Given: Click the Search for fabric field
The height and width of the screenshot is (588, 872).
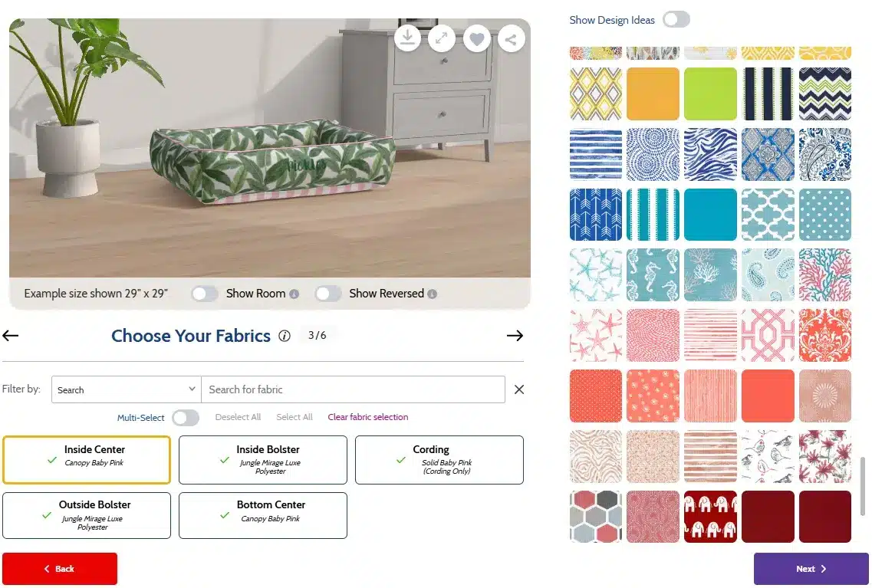Looking at the screenshot, I should tap(353, 389).
